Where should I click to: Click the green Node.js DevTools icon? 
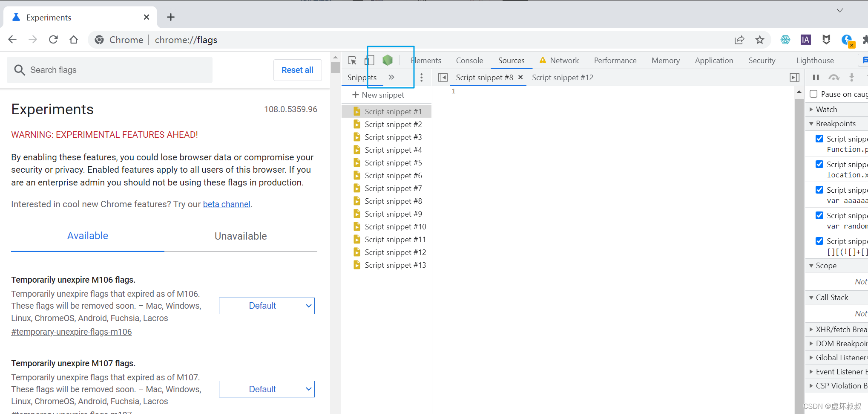click(x=388, y=60)
